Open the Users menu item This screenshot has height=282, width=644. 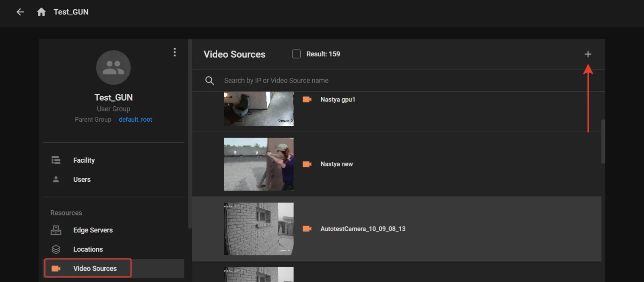(114, 179)
